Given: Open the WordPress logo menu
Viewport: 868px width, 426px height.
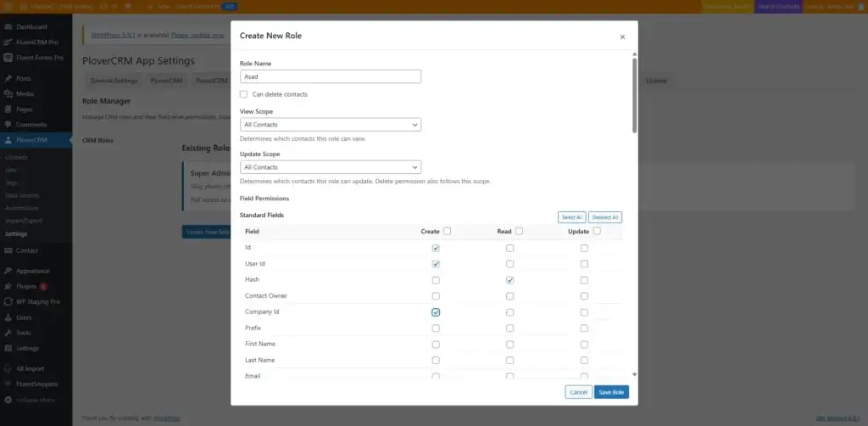Looking at the screenshot, I should (x=8, y=7).
